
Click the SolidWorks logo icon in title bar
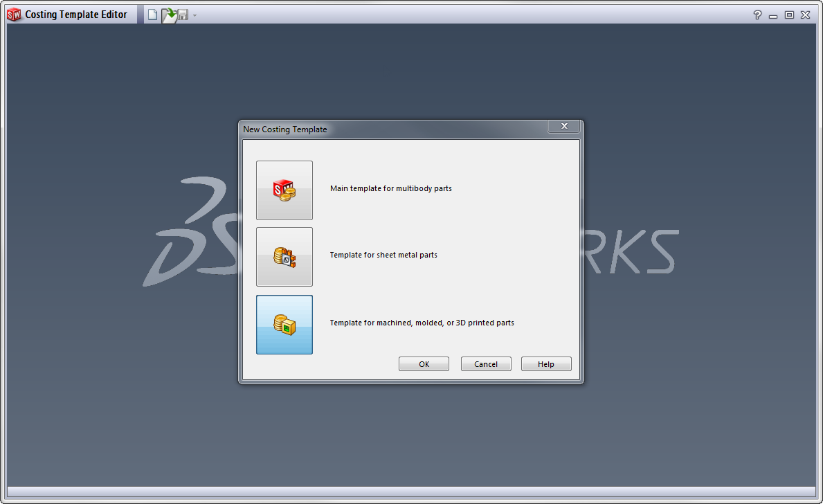(14, 15)
